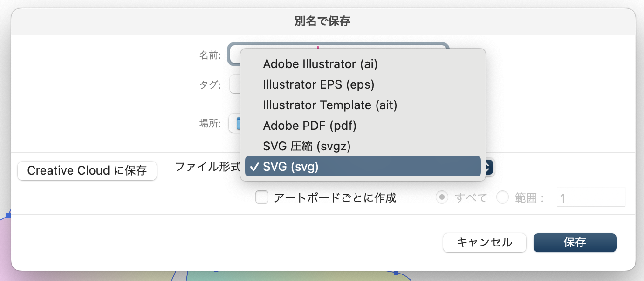
Task: Open the ファイル形式 dropdown arrows
Action: pos(488,167)
